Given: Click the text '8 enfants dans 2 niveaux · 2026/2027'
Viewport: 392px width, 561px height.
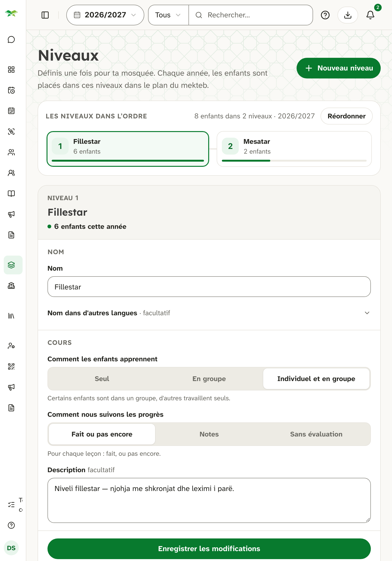Looking at the screenshot, I should tap(254, 116).
